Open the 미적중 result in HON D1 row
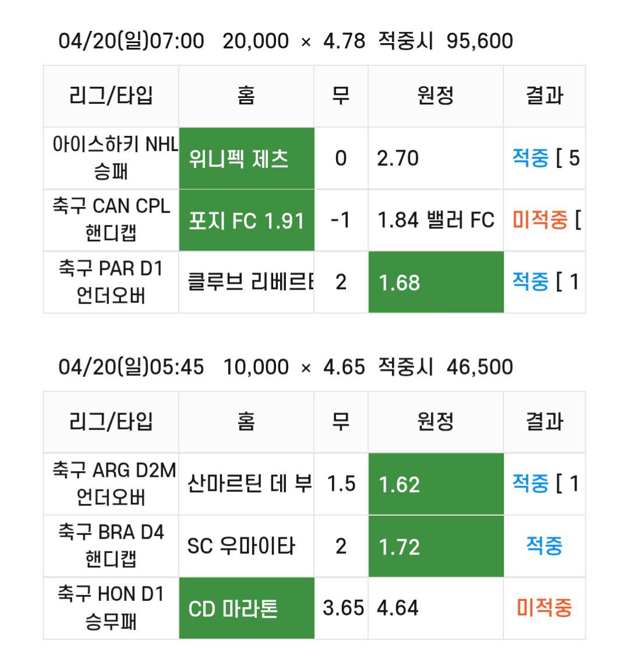 (x=544, y=608)
